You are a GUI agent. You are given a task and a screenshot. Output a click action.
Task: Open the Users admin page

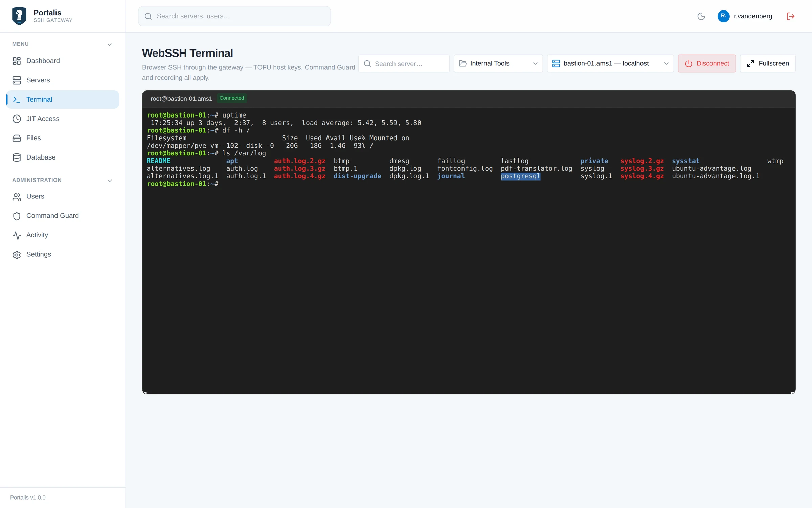pyautogui.click(x=63, y=196)
